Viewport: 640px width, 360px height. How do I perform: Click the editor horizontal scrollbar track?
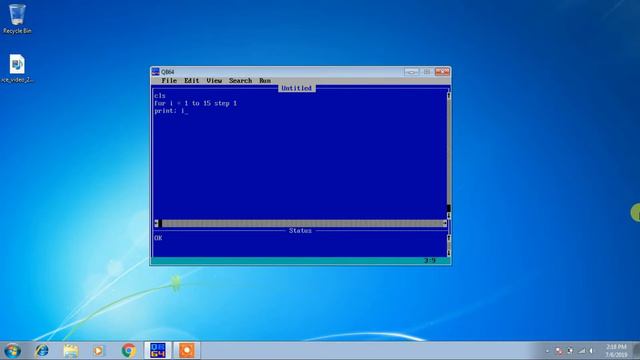click(302, 223)
